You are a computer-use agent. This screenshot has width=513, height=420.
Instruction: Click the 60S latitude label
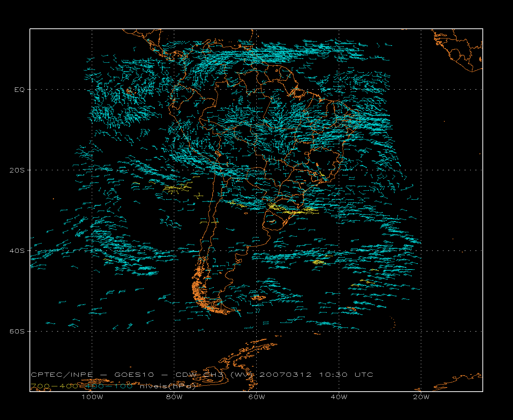(17, 332)
